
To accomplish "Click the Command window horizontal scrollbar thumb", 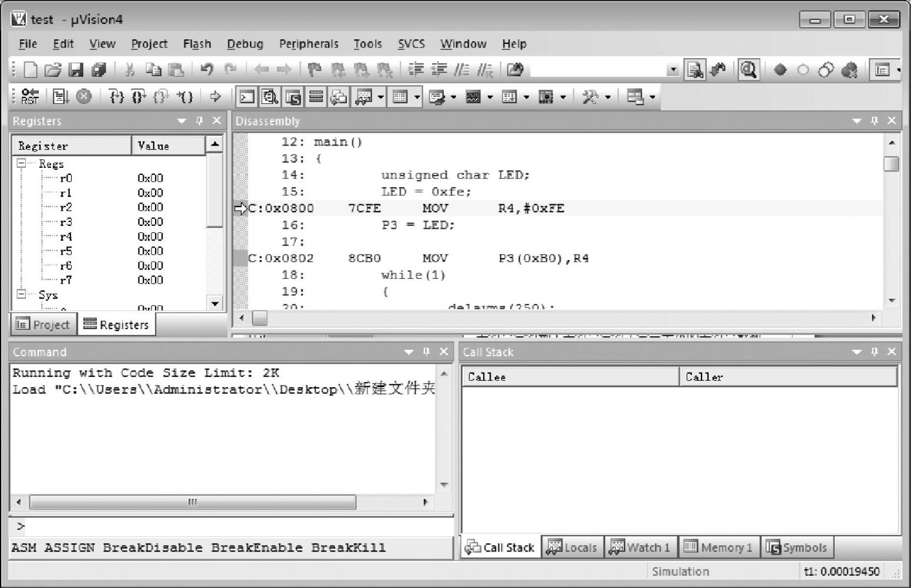I will (193, 502).
